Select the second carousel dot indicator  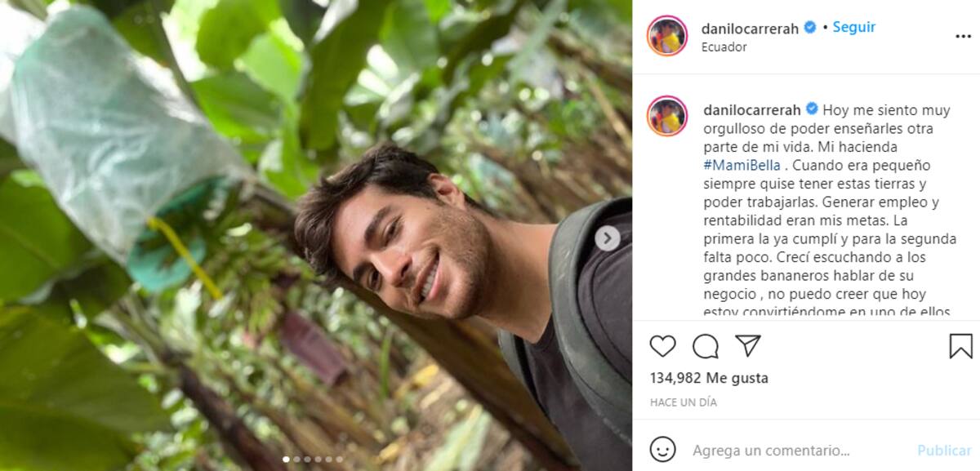click(296, 460)
